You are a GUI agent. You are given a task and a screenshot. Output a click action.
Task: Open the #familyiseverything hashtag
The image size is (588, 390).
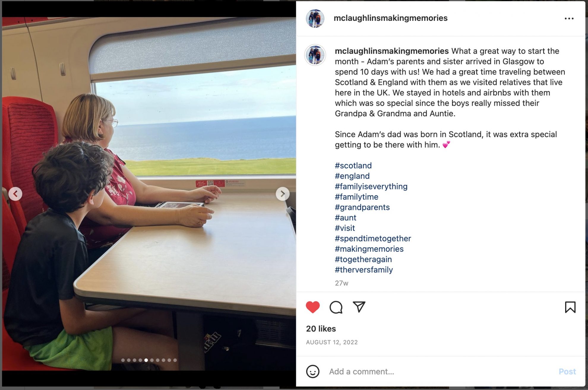pos(371,186)
